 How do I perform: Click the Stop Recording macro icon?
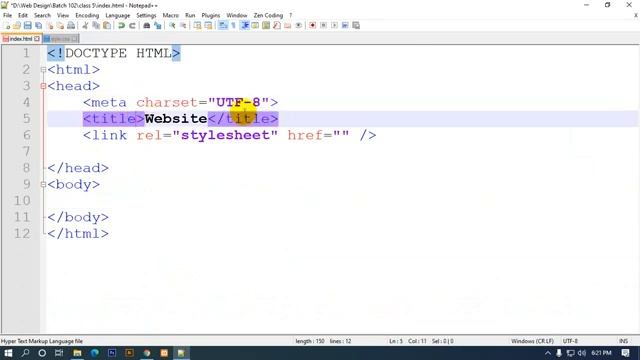tap(323, 25)
